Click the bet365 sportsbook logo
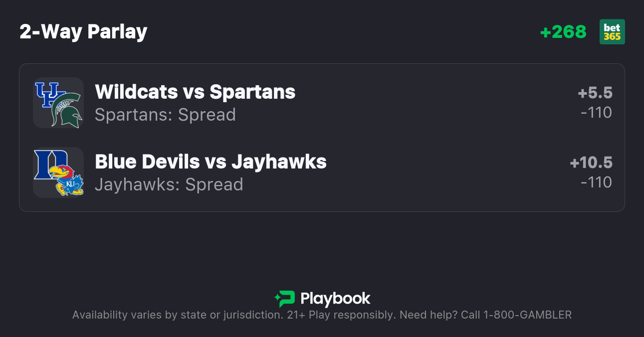Image resolution: width=644 pixels, height=337 pixels. (x=612, y=32)
